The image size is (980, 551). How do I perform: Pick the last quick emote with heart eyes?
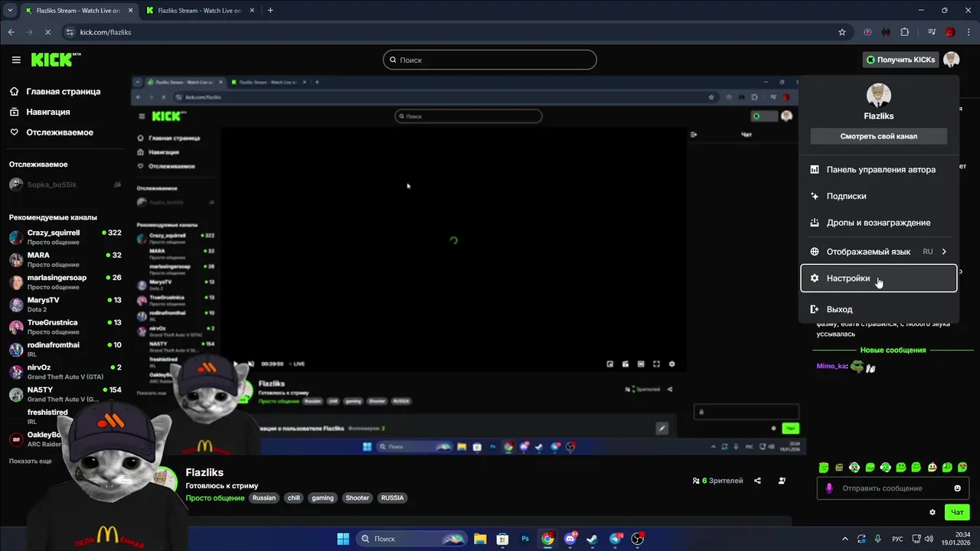point(963,467)
